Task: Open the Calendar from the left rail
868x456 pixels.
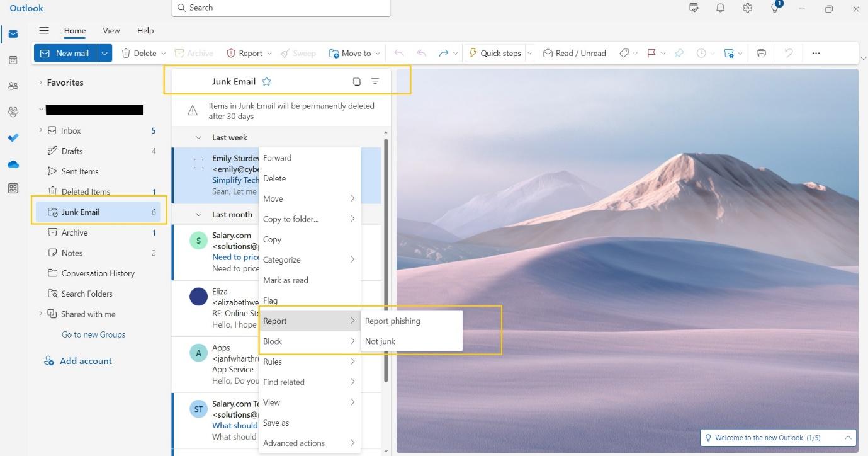Action: pyautogui.click(x=13, y=59)
